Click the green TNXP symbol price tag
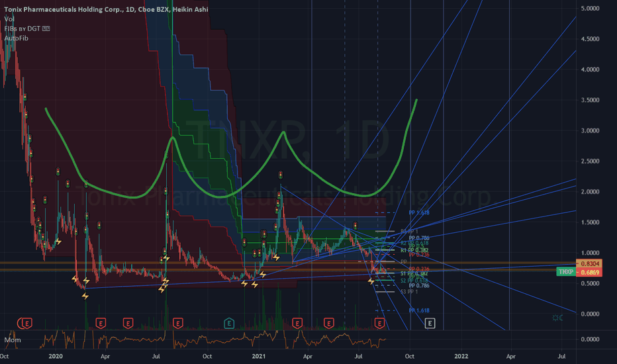617x364 pixels. [x=566, y=272]
